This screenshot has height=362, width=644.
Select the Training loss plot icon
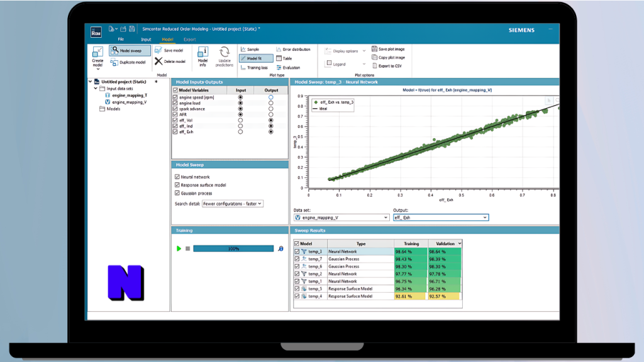click(x=243, y=68)
